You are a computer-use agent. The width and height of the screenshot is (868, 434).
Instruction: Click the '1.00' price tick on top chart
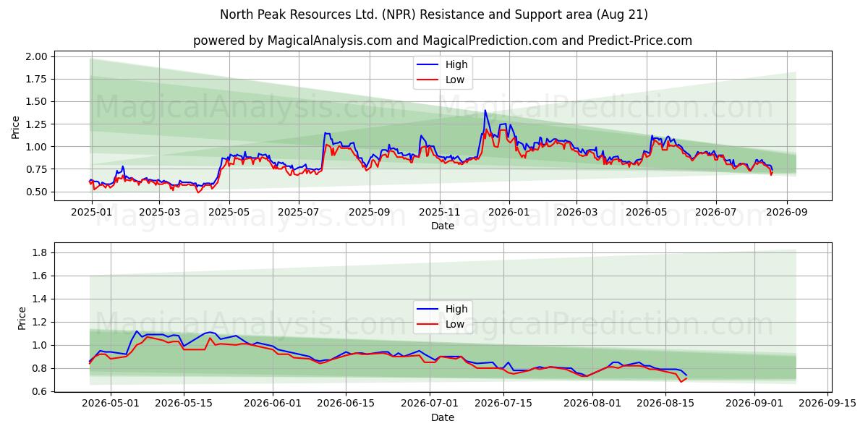pyautogui.click(x=37, y=147)
